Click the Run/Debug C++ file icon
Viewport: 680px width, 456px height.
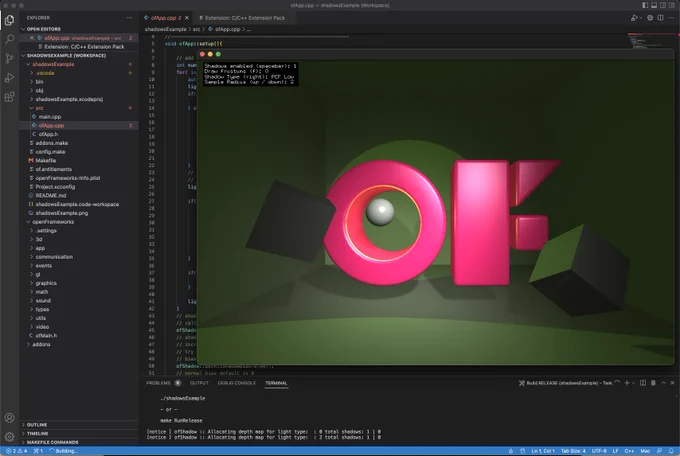pyautogui.click(x=634, y=18)
